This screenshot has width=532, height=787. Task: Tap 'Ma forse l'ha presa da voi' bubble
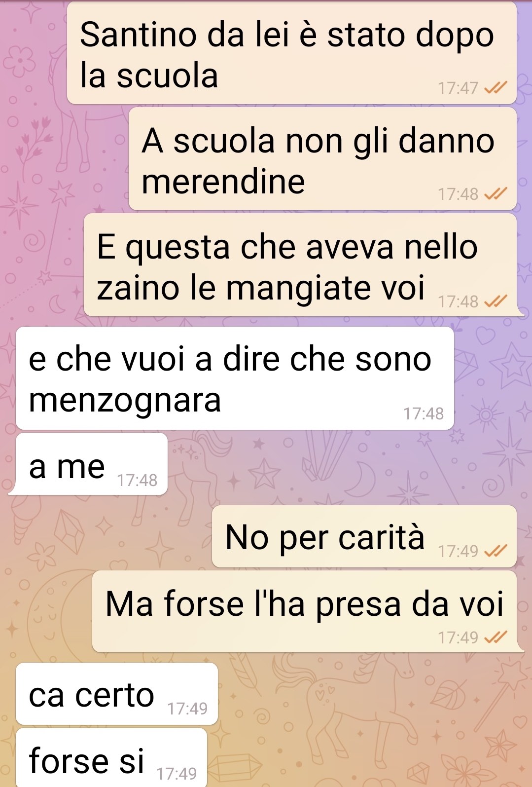[304, 611]
